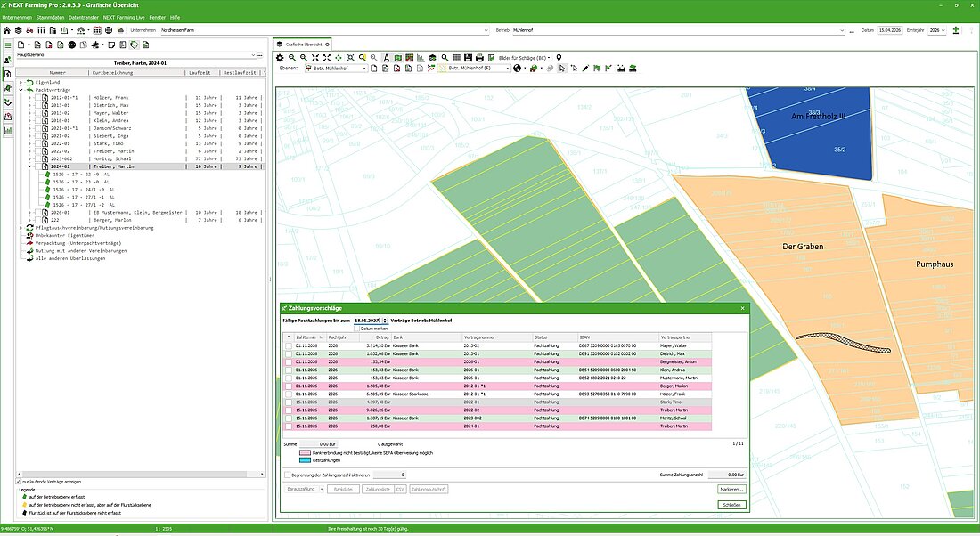Click the location pin icon in map toolbar
The height and width of the screenshot is (536, 980).
pyautogui.click(x=559, y=58)
